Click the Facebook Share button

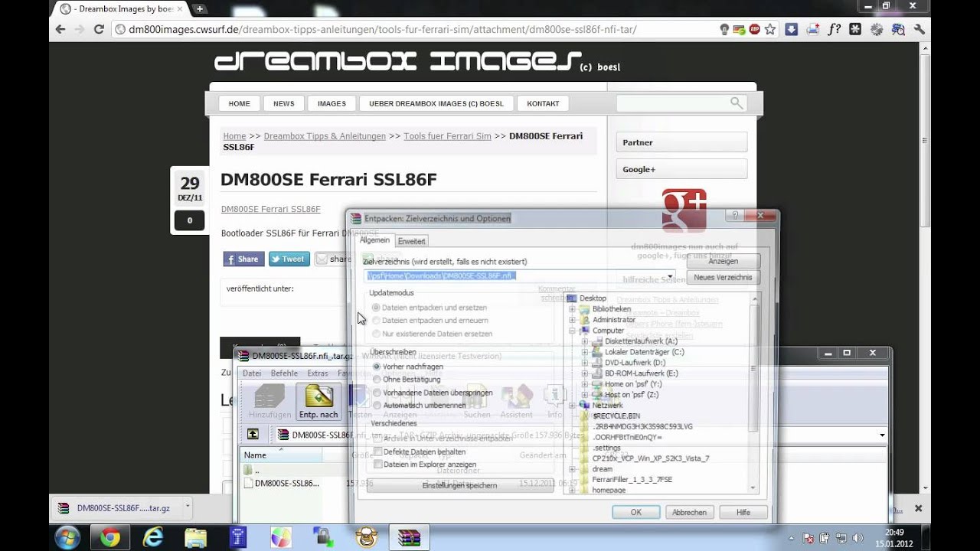click(x=243, y=259)
